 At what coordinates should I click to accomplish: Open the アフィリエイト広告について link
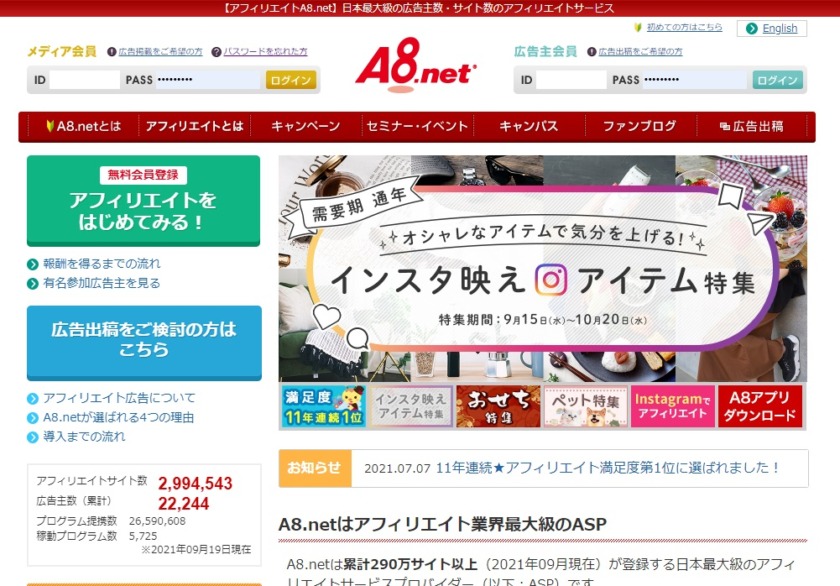coord(119,398)
